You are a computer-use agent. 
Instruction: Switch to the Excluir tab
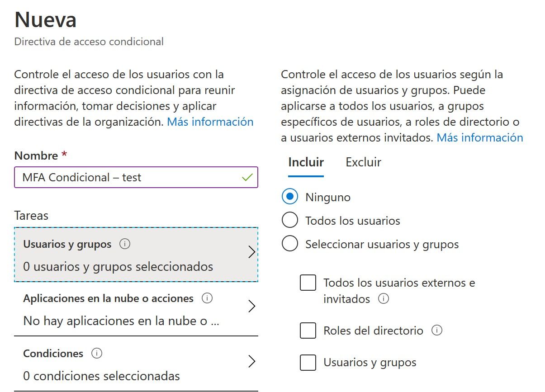[363, 162]
